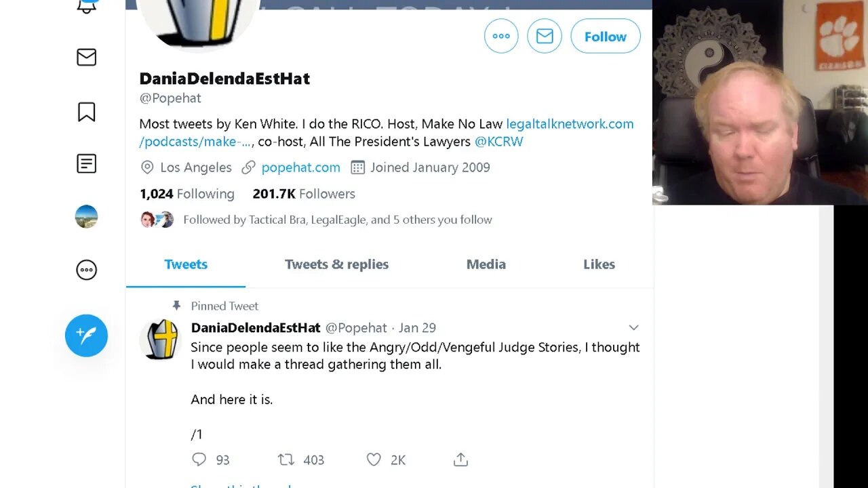This screenshot has width=868, height=488.
Task: Switch to the Tweets & replies tab
Action: coord(336,264)
